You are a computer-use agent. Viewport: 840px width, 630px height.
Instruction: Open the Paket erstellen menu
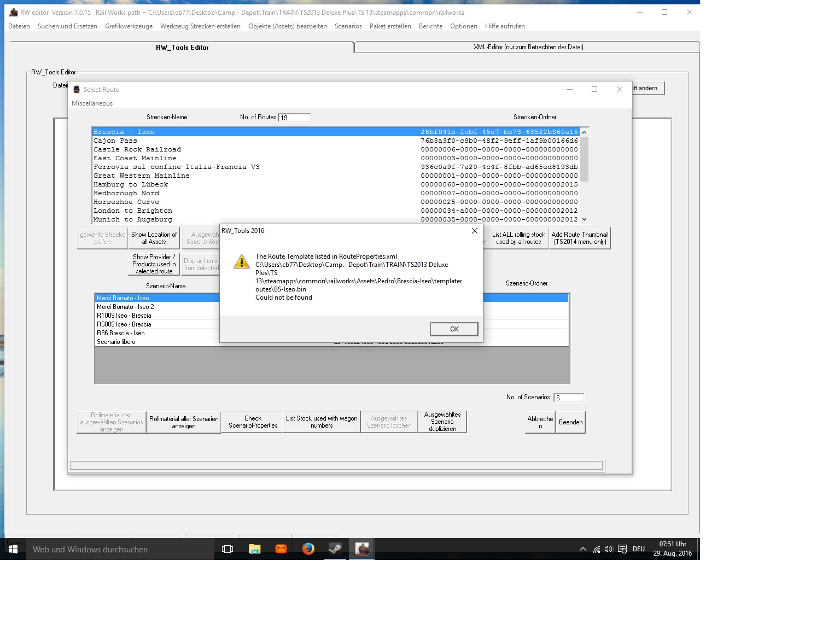pyautogui.click(x=390, y=26)
